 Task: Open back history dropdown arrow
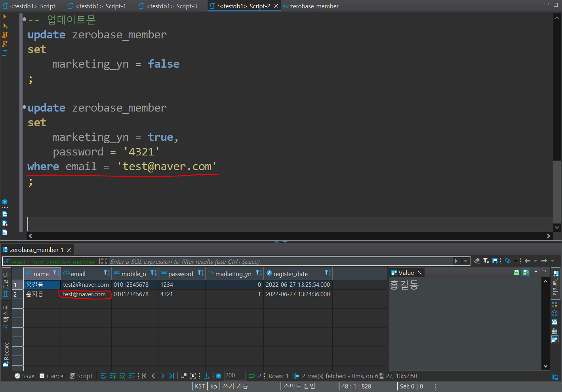pos(535,261)
